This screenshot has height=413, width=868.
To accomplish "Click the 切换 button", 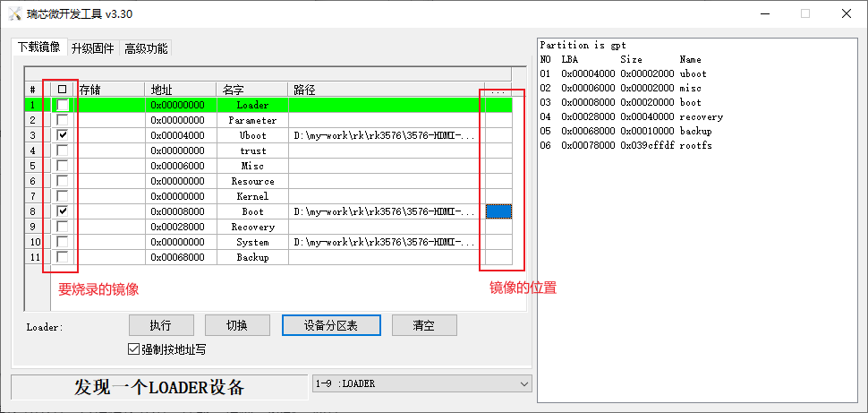I will tap(237, 325).
